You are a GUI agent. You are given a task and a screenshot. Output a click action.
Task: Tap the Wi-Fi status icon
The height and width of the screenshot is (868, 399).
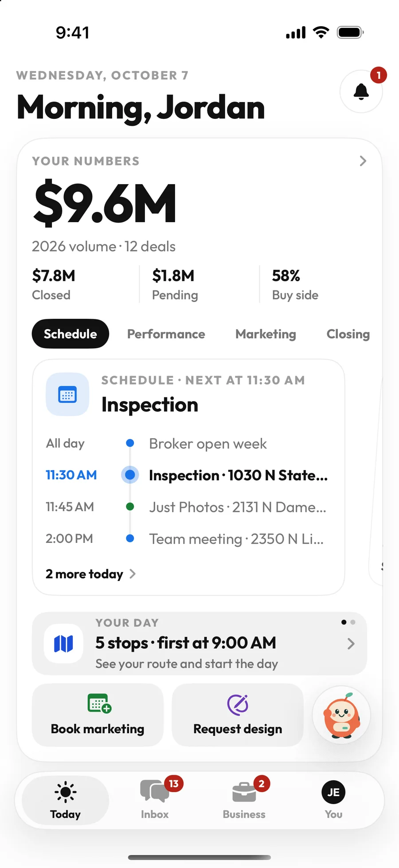[321, 32]
